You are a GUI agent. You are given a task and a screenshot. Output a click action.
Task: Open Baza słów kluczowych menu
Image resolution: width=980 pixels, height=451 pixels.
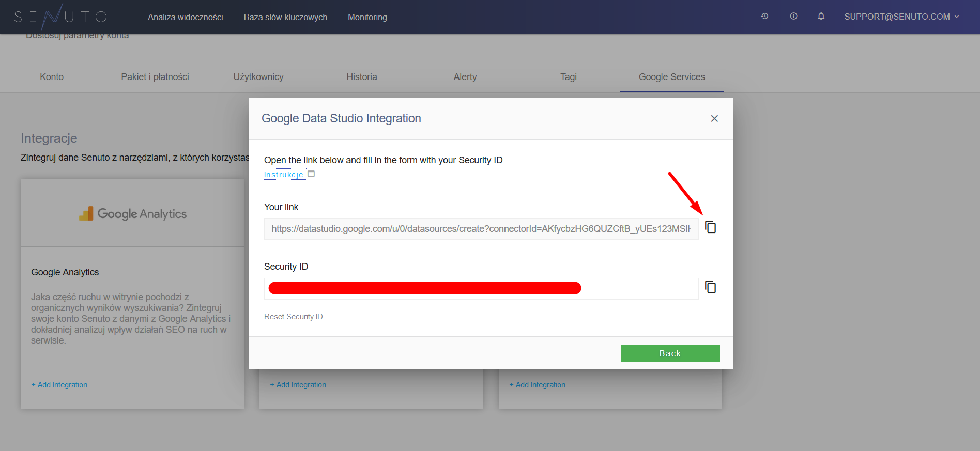(285, 17)
